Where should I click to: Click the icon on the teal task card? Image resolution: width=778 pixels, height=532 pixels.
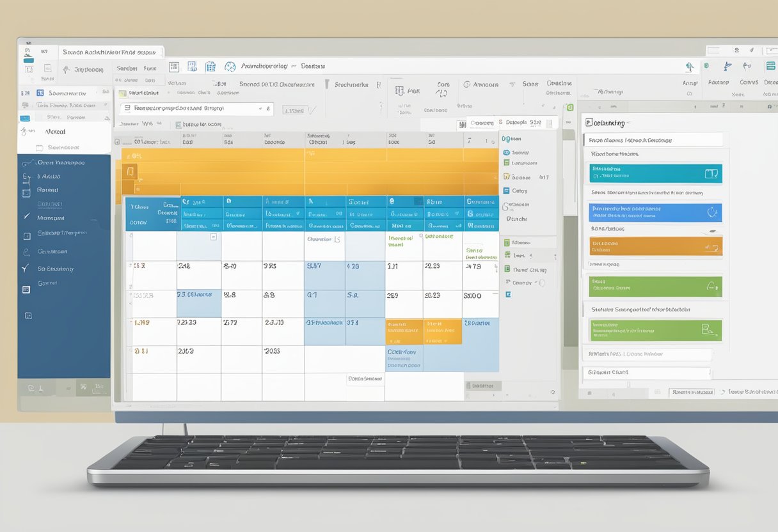pos(710,173)
